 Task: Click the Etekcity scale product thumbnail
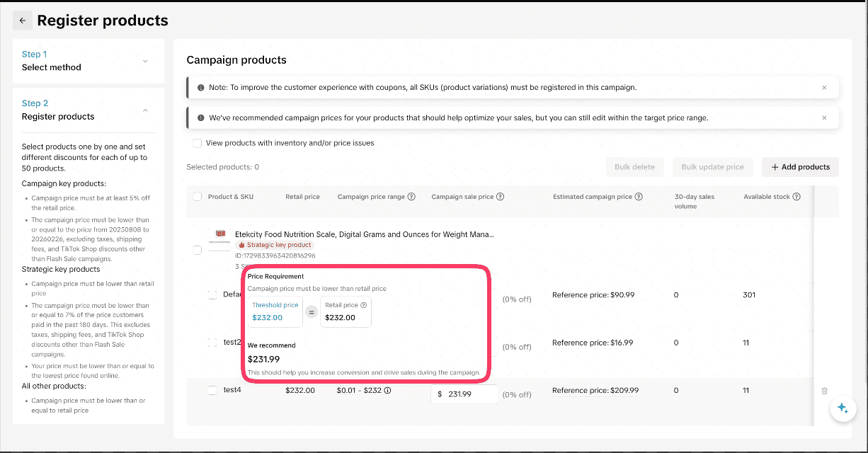pos(220,240)
